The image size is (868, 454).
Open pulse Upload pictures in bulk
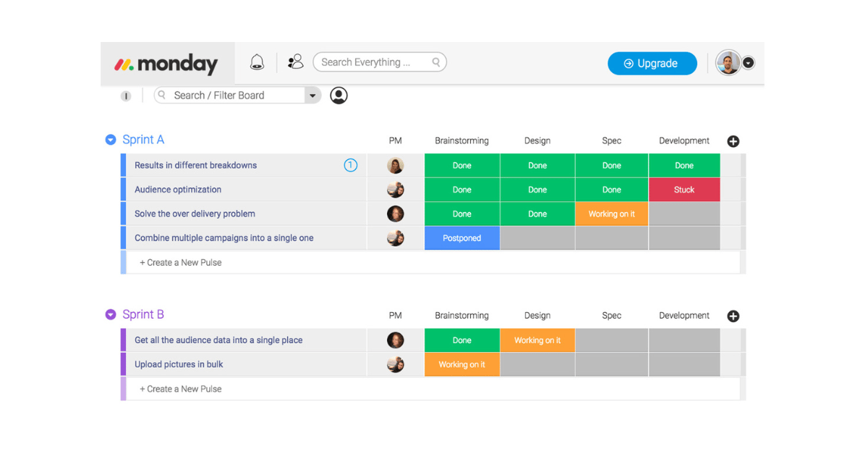[x=179, y=364]
